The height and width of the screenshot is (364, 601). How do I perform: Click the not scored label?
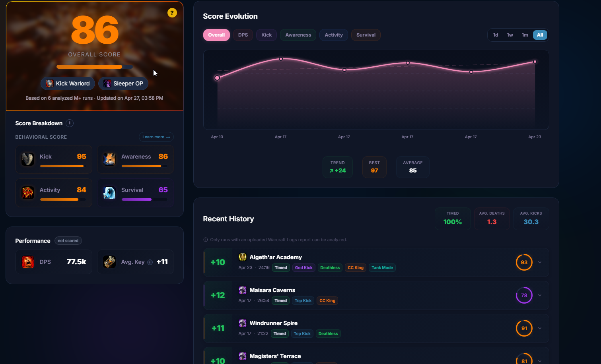click(x=68, y=241)
